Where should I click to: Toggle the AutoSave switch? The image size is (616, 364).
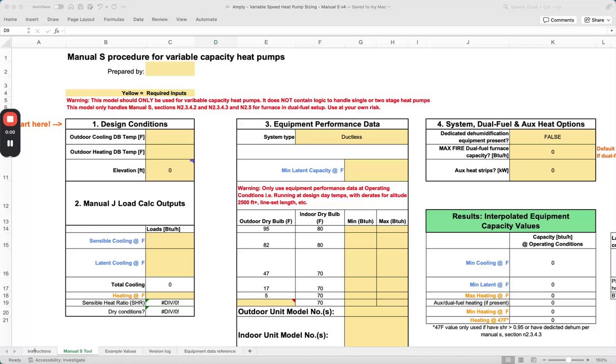pyautogui.click(x=59, y=7)
